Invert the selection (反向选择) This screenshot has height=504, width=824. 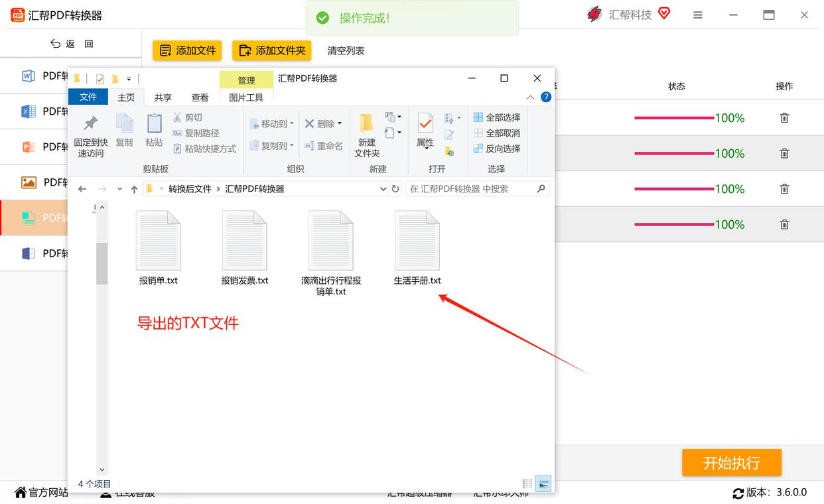497,149
